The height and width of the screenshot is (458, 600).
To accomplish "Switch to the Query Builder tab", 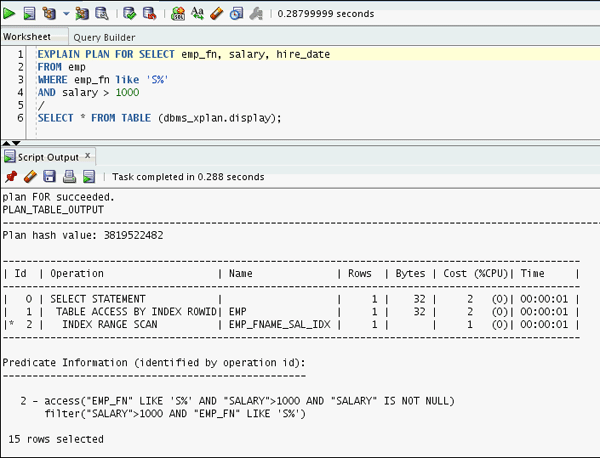I will pyautogui.click(x=104, y=36).
